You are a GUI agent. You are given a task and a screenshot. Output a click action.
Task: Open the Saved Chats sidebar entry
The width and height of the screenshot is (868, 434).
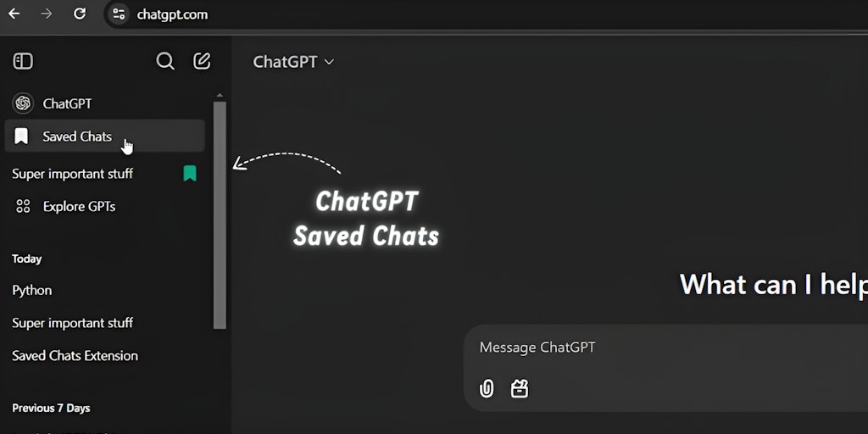(104, 136)
